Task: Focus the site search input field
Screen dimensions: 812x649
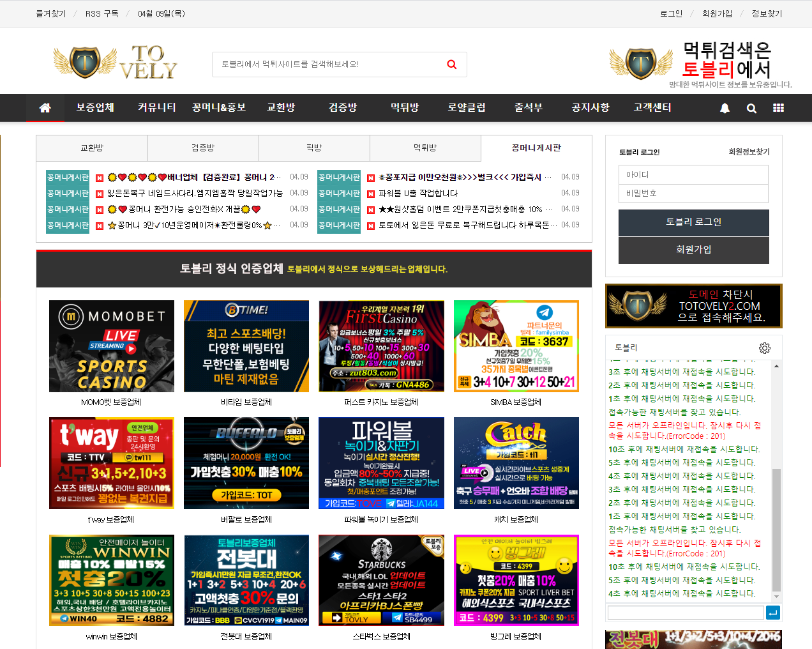Action: pos(329,65)
